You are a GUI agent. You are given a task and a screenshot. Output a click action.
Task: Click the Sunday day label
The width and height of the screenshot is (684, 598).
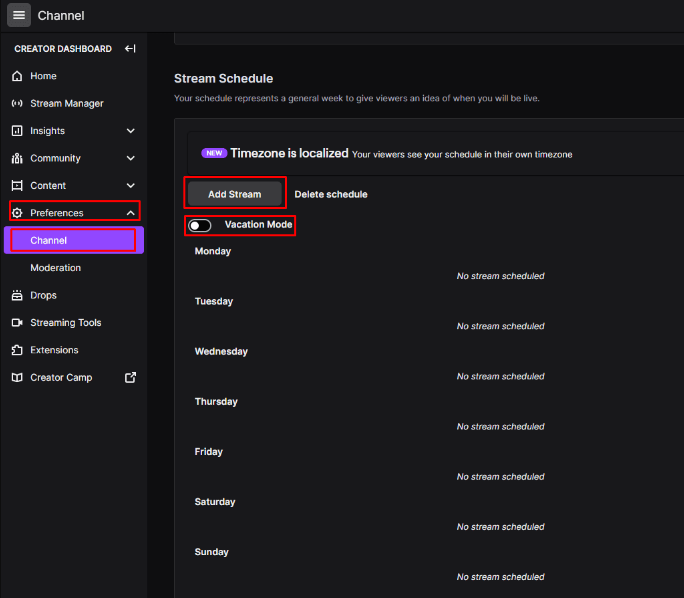(212, 552)
